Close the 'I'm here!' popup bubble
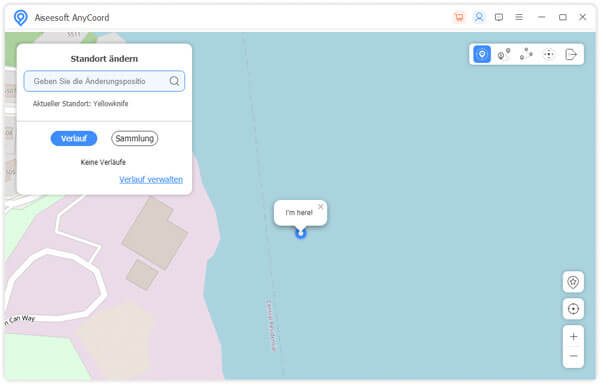This screenshot has width=600, height=384. (321, 207)
